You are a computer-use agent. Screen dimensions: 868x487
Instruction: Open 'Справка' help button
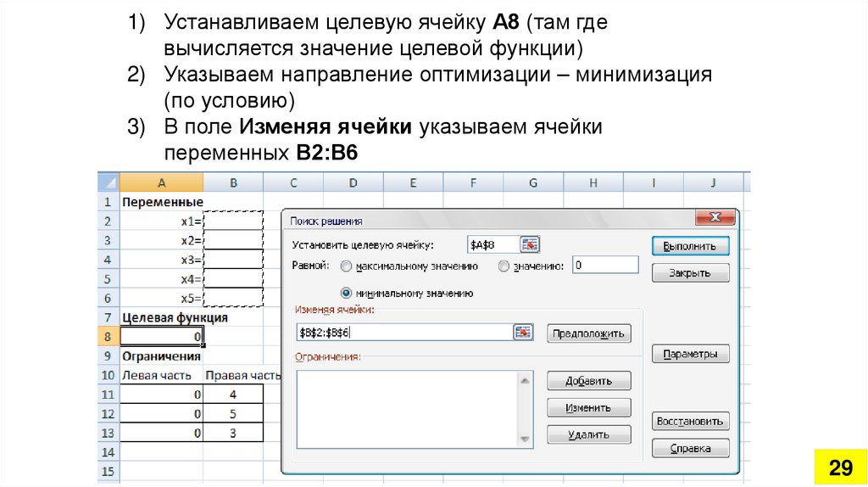tap(690, 448)
